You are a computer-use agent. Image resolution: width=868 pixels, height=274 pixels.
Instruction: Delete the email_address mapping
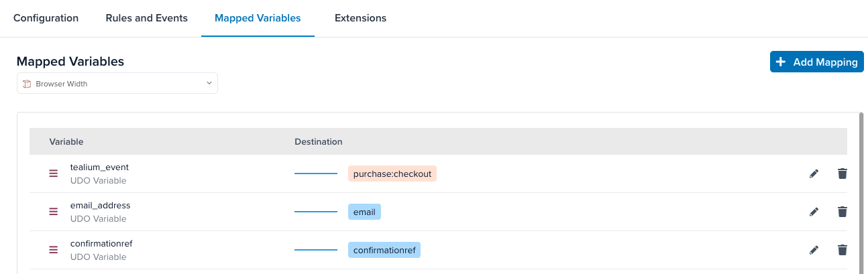point(843,212)
